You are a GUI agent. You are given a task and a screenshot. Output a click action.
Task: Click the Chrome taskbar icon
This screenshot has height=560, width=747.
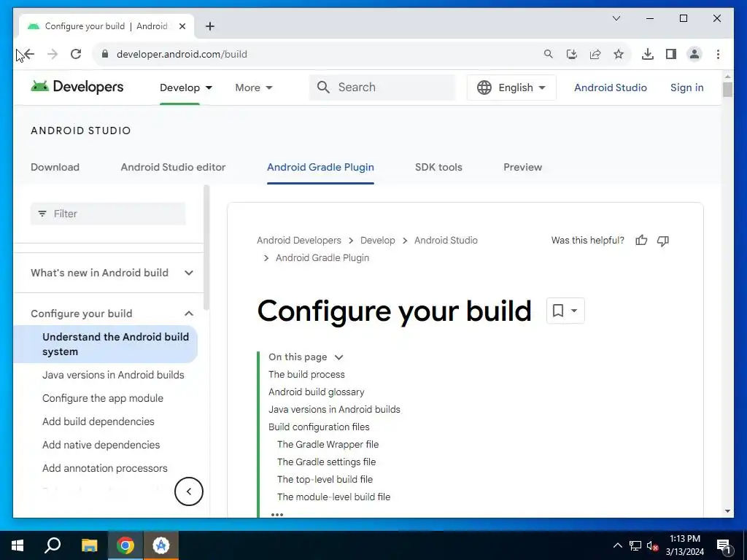[125, 545]
